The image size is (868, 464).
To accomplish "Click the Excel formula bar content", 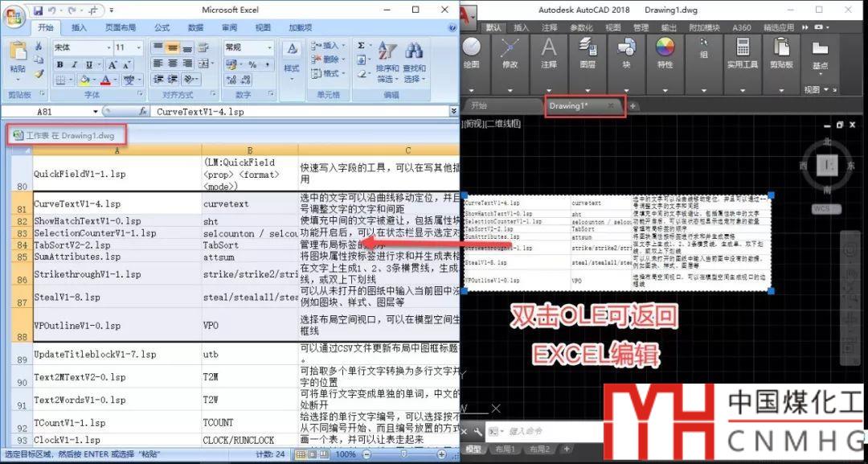I will pos(301,112).
